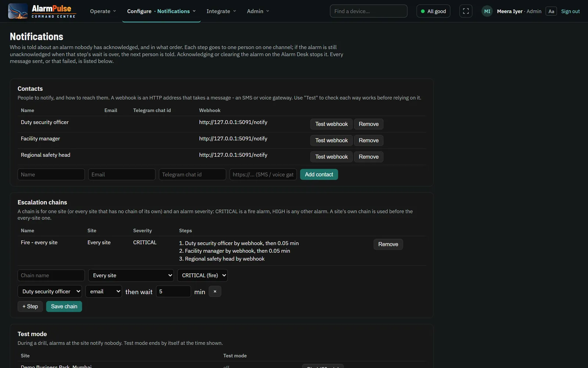Open the Admin menu
This screenshot has width=588, height=368.
pyautogui.click(x=258, y=11)
